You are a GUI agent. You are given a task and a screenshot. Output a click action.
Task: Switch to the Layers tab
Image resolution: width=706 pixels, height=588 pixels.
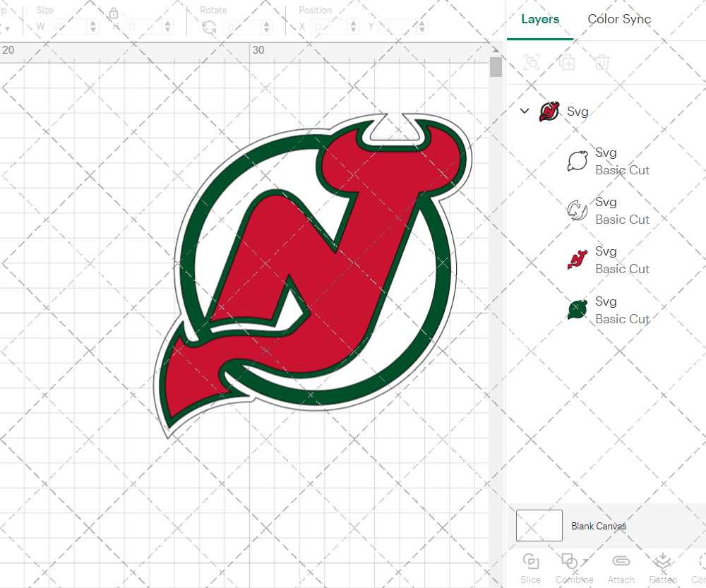click(x=540, y=19)
